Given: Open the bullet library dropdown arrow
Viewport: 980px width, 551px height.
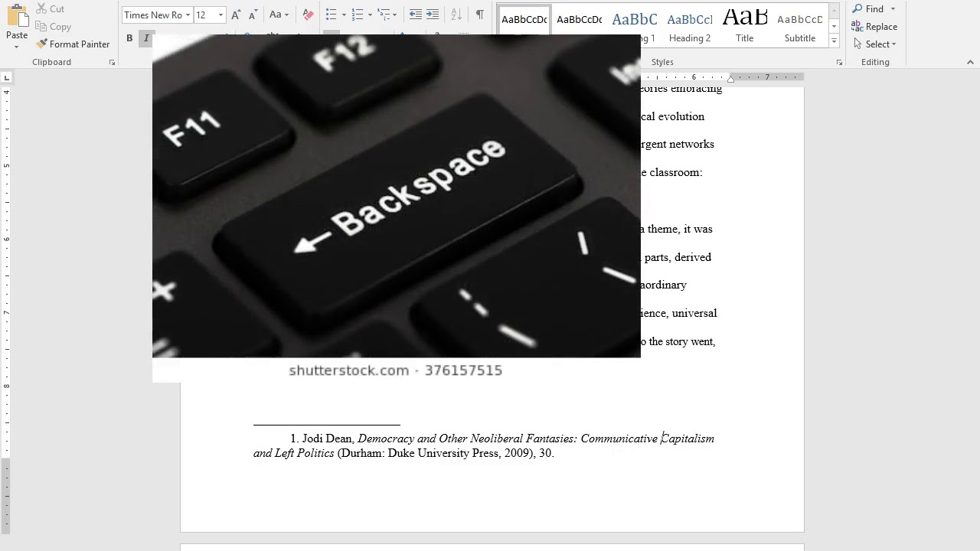Looking at the screenshot, I should click(x=344, y=15).
